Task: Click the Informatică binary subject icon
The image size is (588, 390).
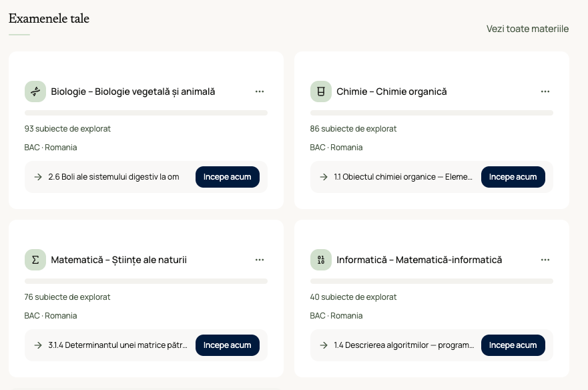Action: pyautogui.click(x=321, y=260)
